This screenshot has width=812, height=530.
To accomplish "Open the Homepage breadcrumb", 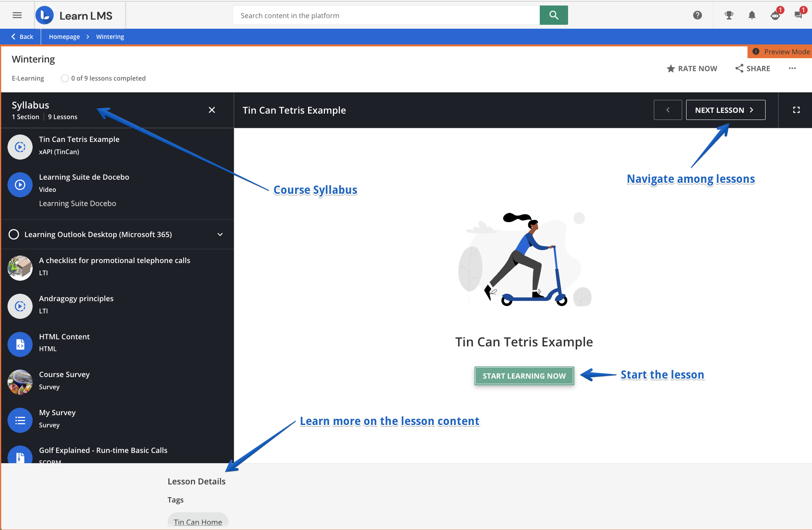I will 64,37.
